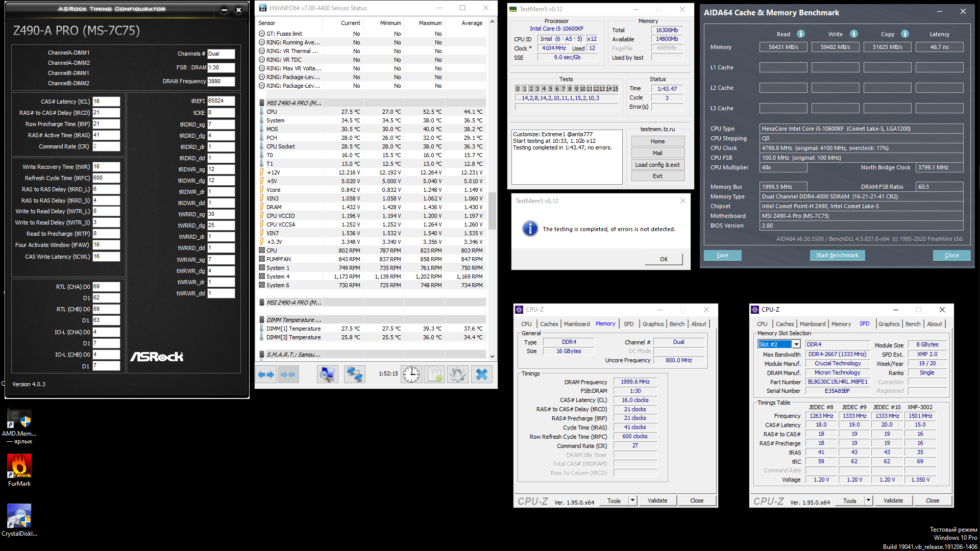Click HWiNFO collapse columns arrows icon
Viewport: 980px width, 551px height.
tap(288, 375)
